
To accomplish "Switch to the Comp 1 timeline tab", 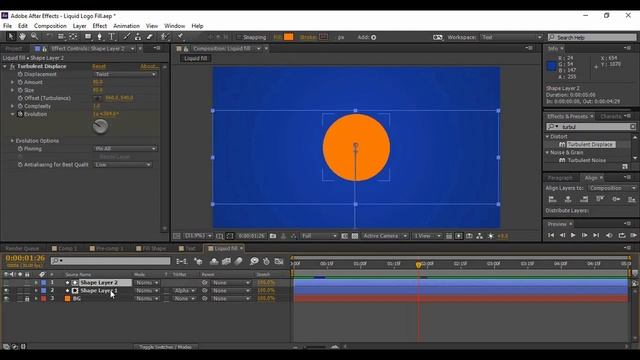I will tap(67, 248).
